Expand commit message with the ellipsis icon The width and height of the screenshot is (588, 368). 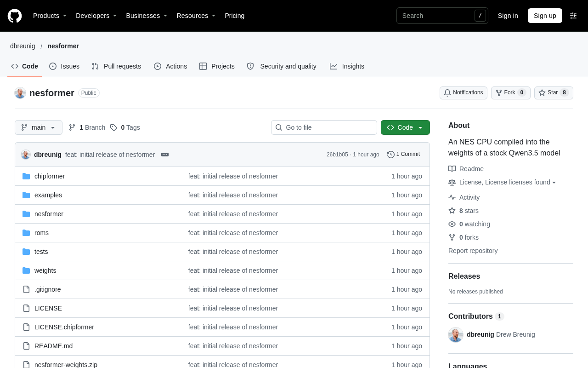(165, 155)
